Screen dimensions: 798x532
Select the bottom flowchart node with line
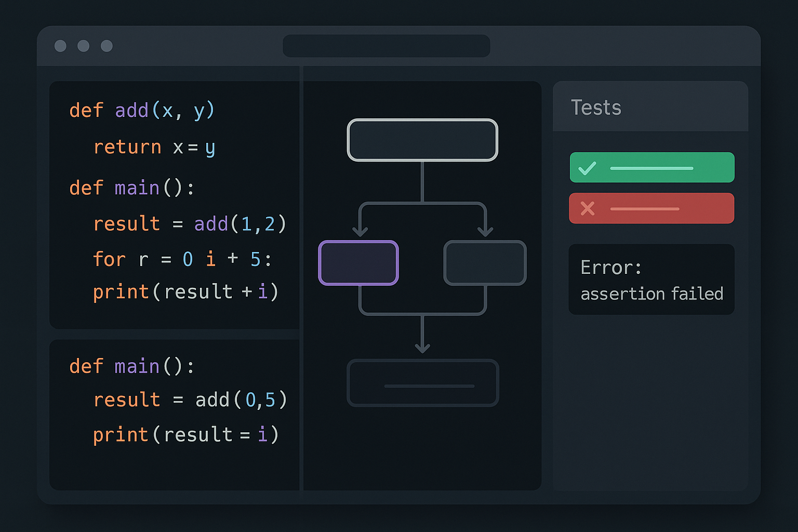coord(422,383)
